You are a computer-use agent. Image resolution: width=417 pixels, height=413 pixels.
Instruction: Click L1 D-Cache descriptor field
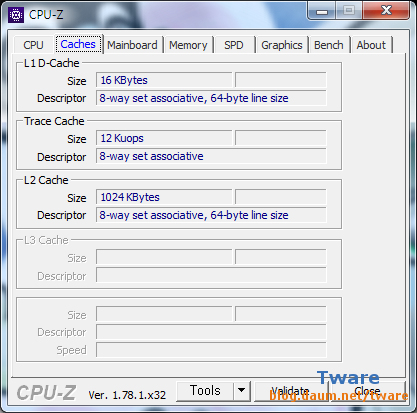[x=211, y=98]
